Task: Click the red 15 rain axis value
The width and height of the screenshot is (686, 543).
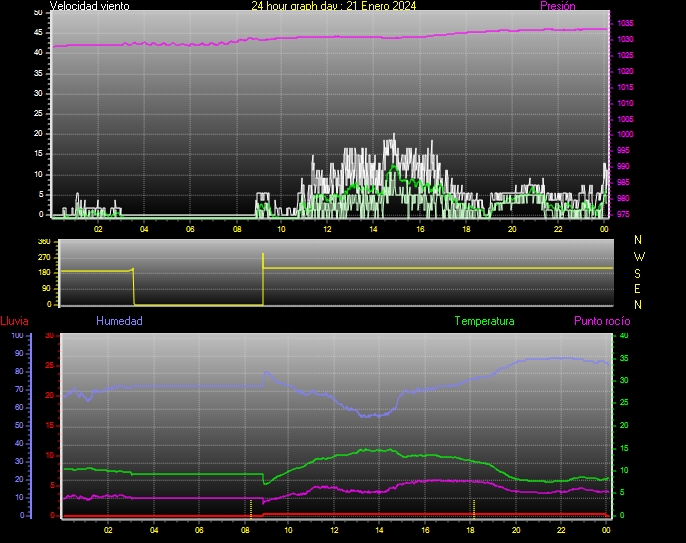Action: click(x=49, y=425)
